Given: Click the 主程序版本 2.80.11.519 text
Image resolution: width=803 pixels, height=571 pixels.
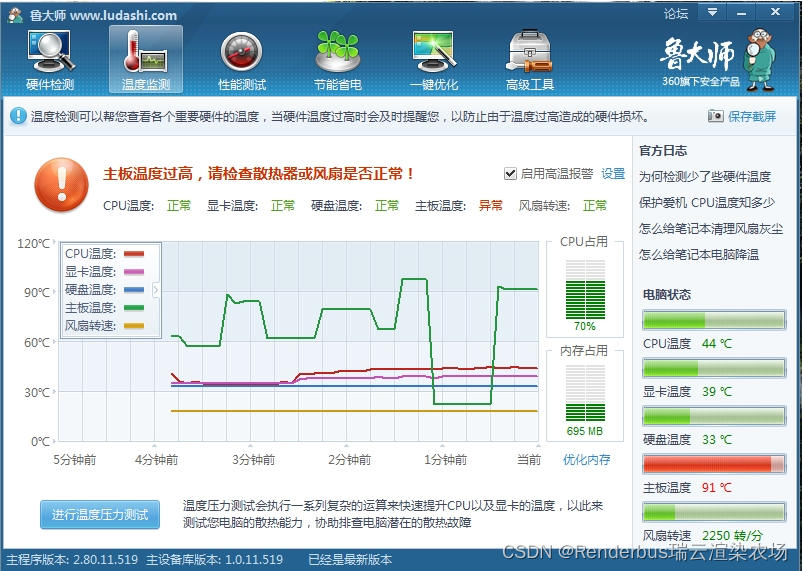Looking at the screenshot, I should pyautogui.click(x=72, y=559).
